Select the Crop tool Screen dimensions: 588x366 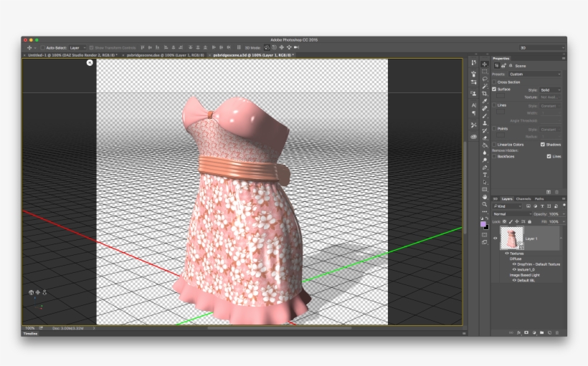(x=485, y=94)
